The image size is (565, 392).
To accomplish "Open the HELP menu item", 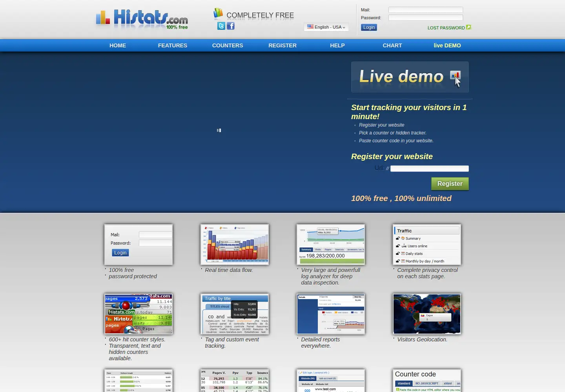I will (337, 45).
